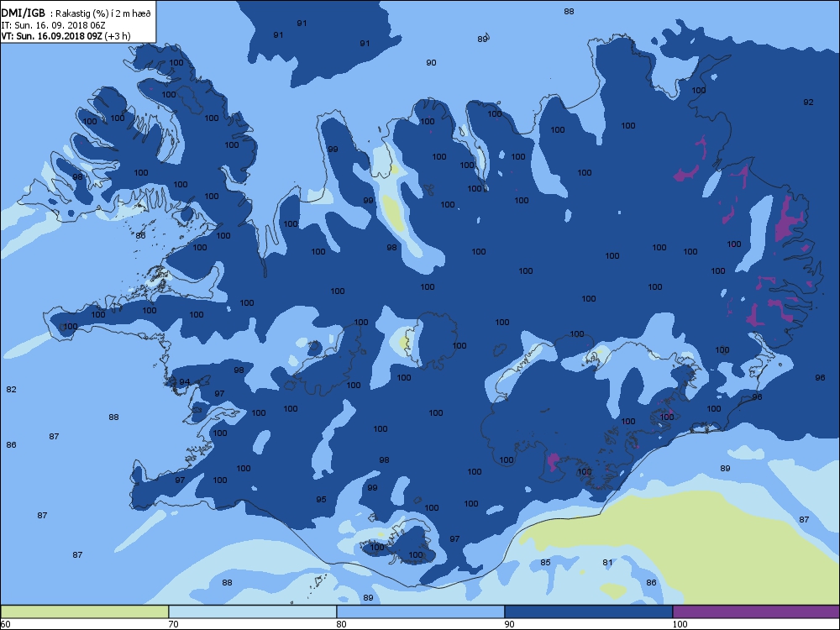Image resolution: width=840 pixels, height=630 pixels.
Task: Click the 'DMI/IGB : Rakastig (%)' title line
Action: (x=76, y=13)
